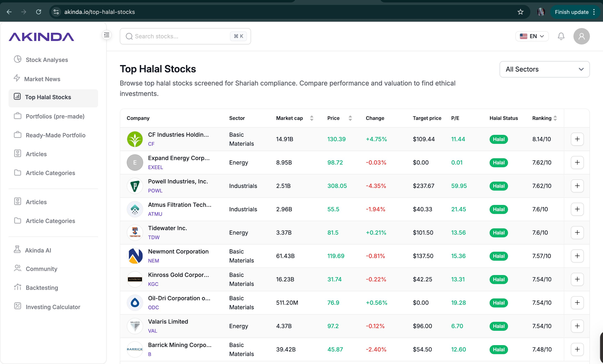Open the EN language selector
This screenshot has height=364, width=603.
pos(532,36)
